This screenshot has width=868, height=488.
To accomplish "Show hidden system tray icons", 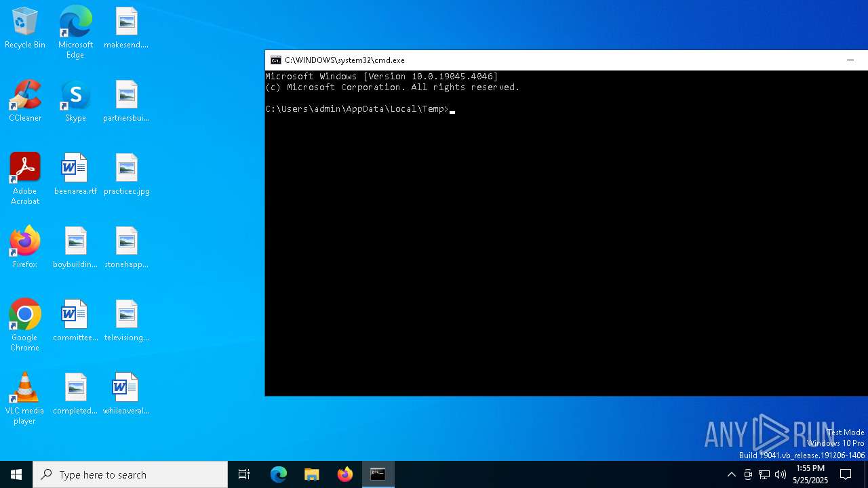I will pos(731,474).
